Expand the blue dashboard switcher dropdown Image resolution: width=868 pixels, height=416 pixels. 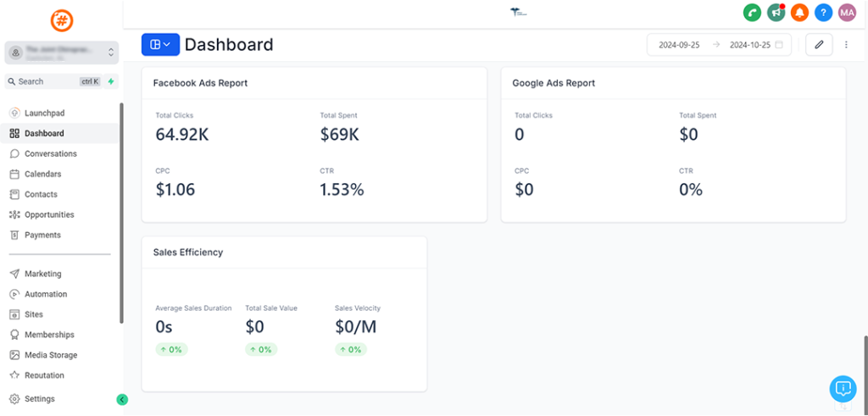(x=160, y=45)
